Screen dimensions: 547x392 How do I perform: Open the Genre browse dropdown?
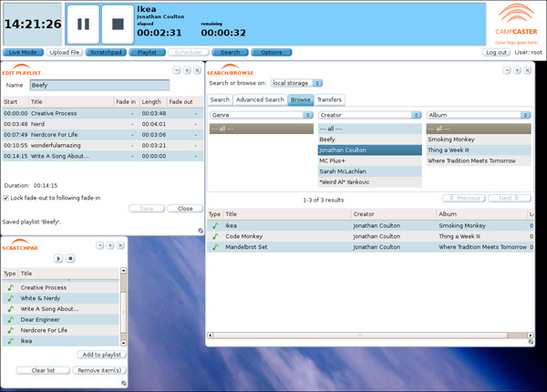[x=262, y=115]
